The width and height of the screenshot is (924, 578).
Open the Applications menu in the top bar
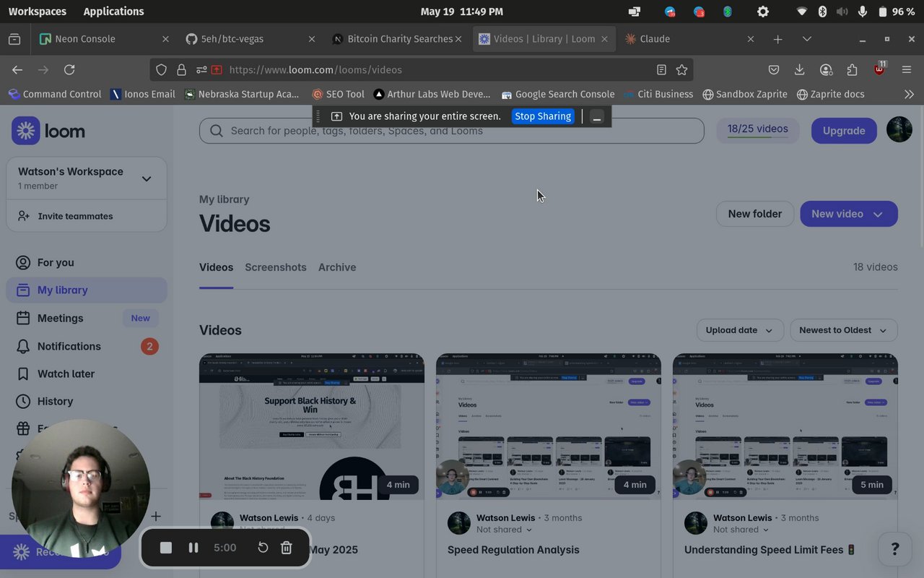click(x=113, y=12)
